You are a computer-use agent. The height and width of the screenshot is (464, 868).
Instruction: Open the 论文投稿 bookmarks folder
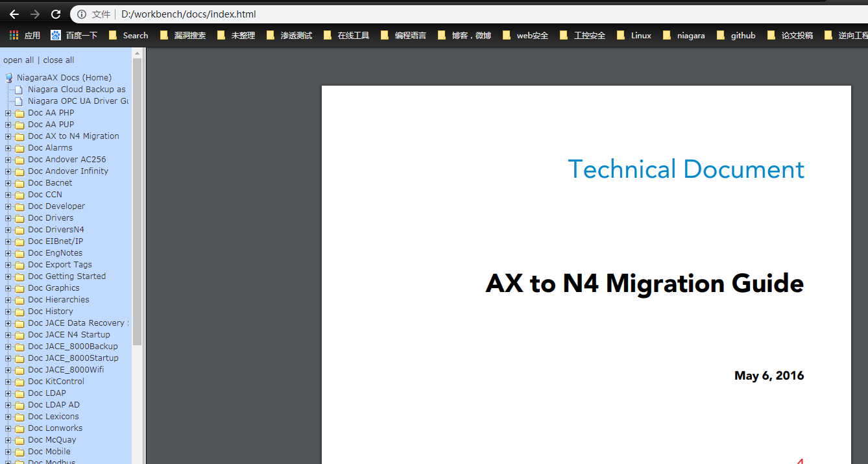(x=790, y=35)
